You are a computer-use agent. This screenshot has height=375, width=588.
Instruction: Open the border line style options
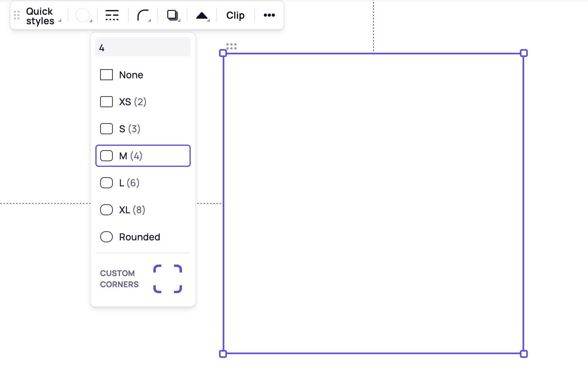pyautogui.click(x=112, y=15)
